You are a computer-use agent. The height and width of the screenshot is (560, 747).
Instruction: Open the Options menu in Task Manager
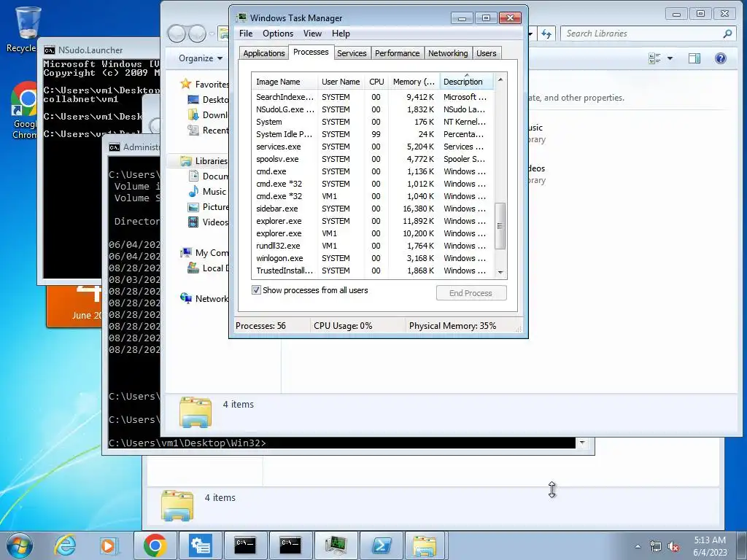click(x=278, y=34)
